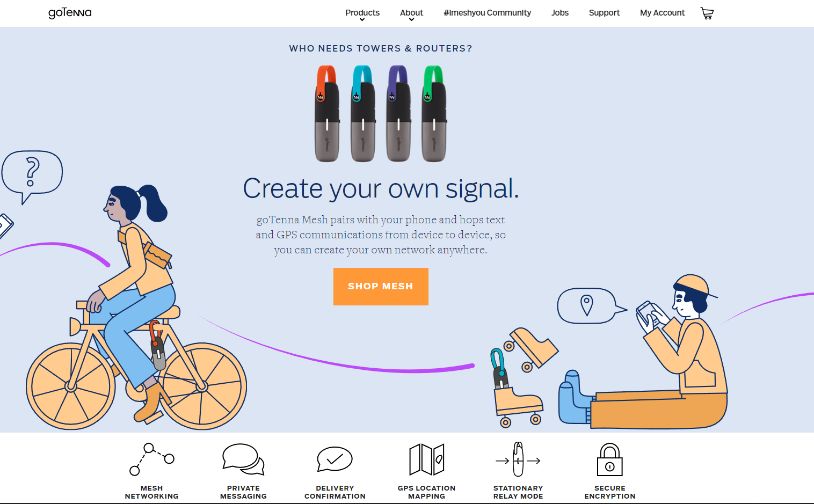Open the Jobs page
Screen dimensions: 814x504
click(x=560, y=13)
